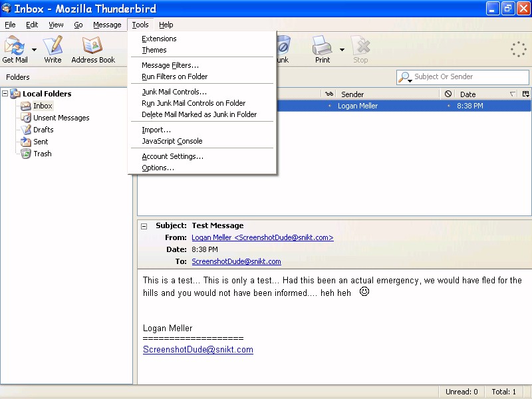Click the Thunderbird title bar icon
Image resolution: width=532 pixels, height=399 pixels.
[x=7, y=8]
